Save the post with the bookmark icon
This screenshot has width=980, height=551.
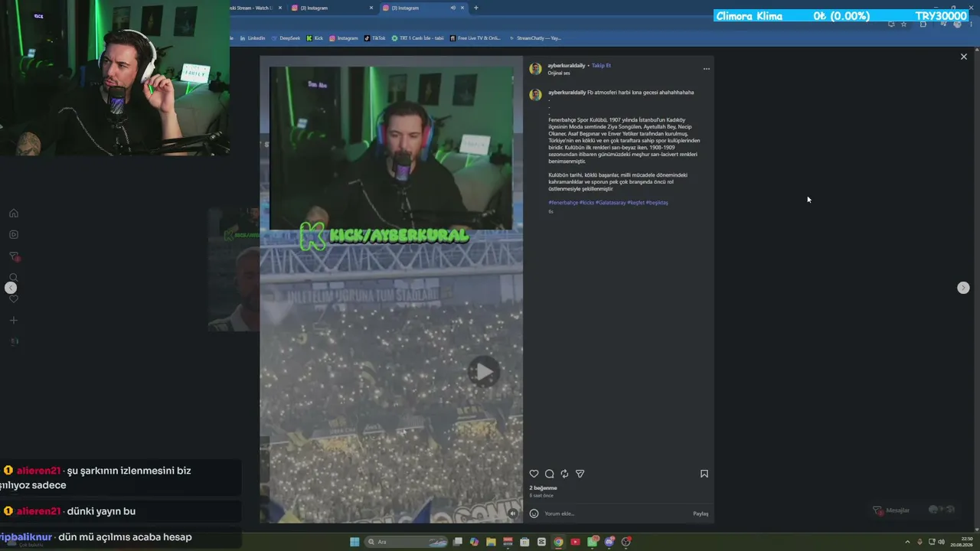tap(704, 474)
